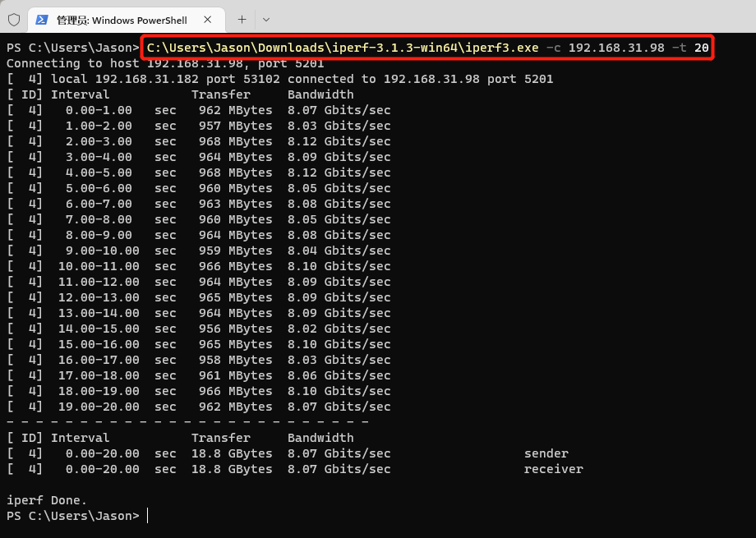Click the highlighted iperf3.exe command line
756x538 pixels.
tap(427, 48)
